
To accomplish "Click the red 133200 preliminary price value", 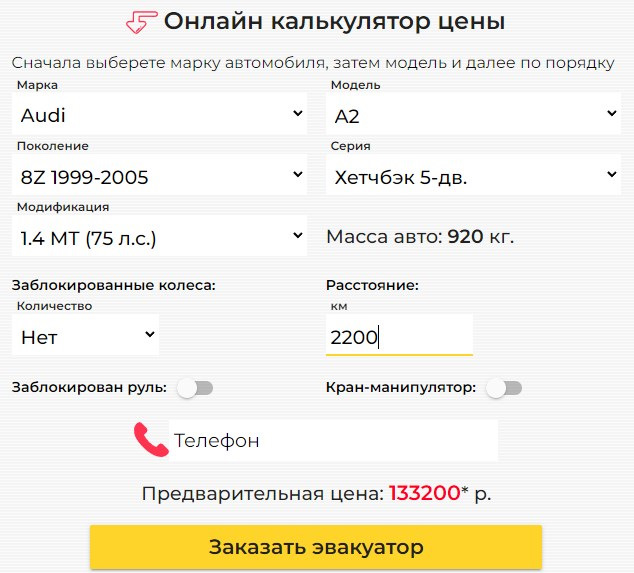I will 424,494.
